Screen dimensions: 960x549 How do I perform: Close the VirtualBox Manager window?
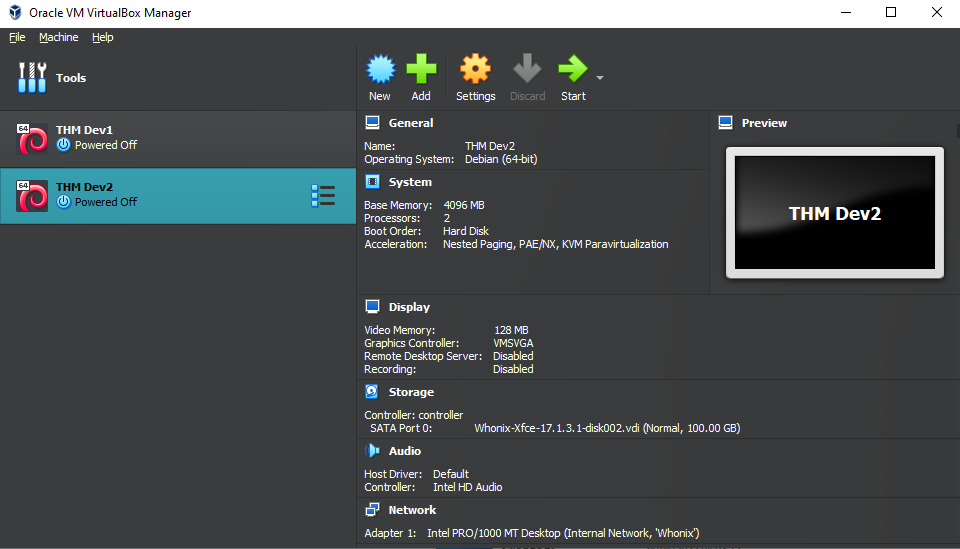937,13
